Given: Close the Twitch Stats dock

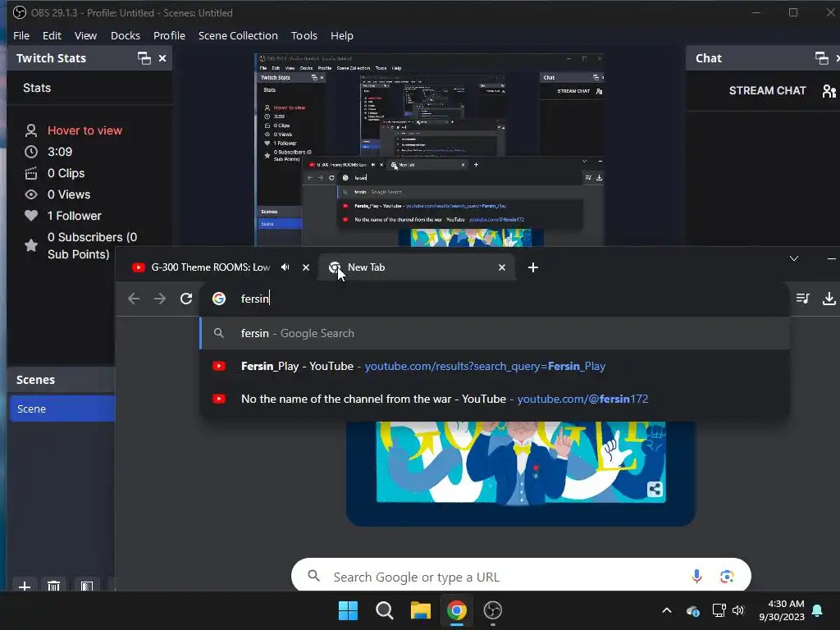Looking at the screenshot, I should point(162,58).
